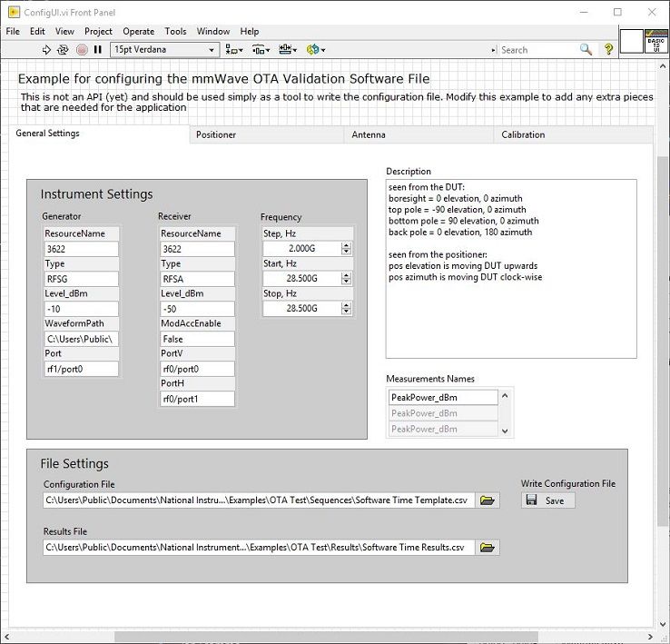This screenshot has height=644, width=670.
Task: Click the Run arrow button
Action: pos(44,50)
